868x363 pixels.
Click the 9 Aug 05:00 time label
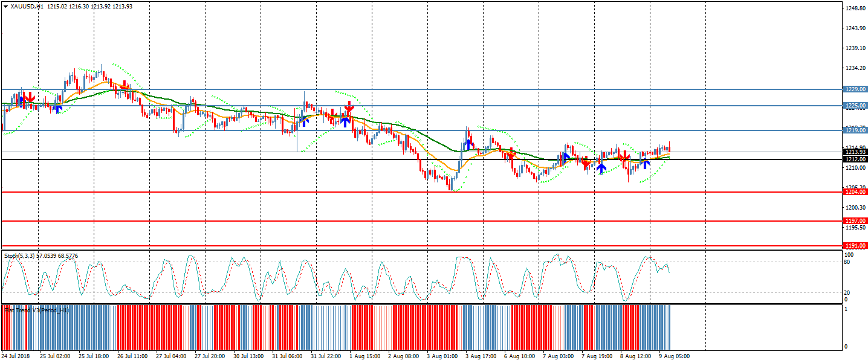tap(675, 356)
